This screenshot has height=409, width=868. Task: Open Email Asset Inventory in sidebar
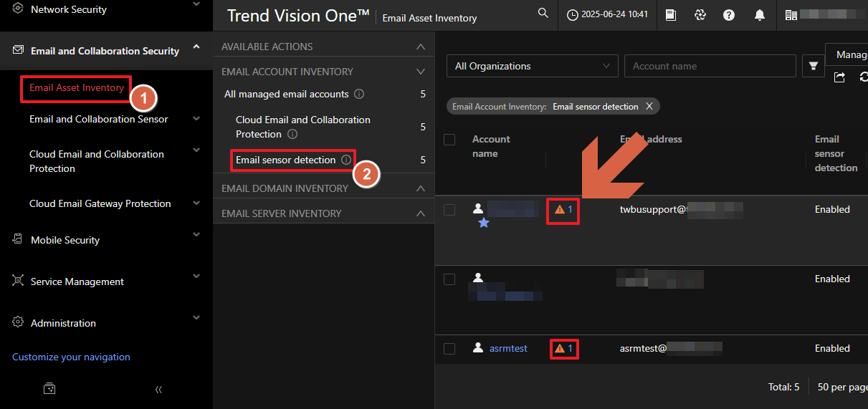[x=77, y=88]
